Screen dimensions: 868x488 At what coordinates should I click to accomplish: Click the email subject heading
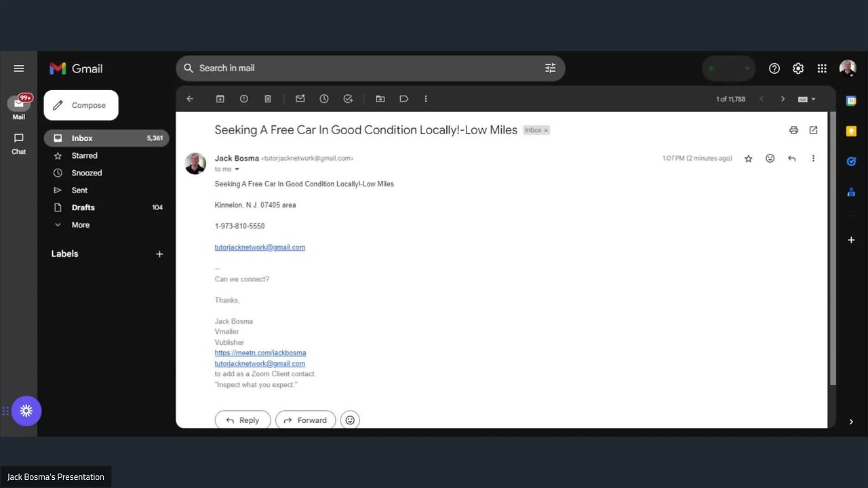point(366,130)
